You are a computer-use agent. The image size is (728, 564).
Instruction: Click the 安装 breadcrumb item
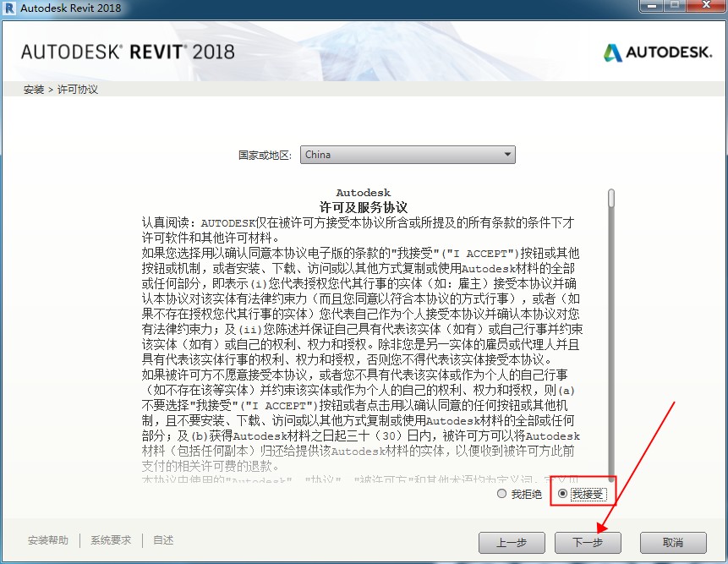34,90
